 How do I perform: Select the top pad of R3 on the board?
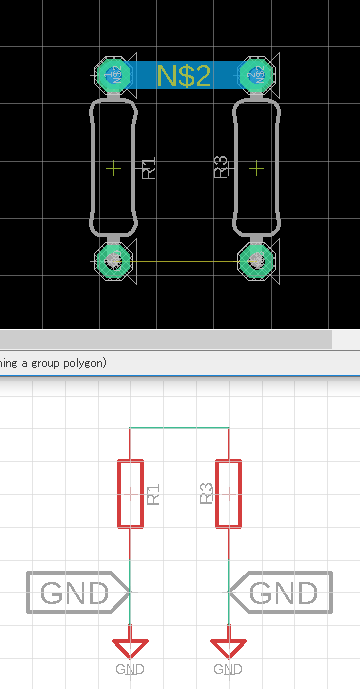(257, 75)
